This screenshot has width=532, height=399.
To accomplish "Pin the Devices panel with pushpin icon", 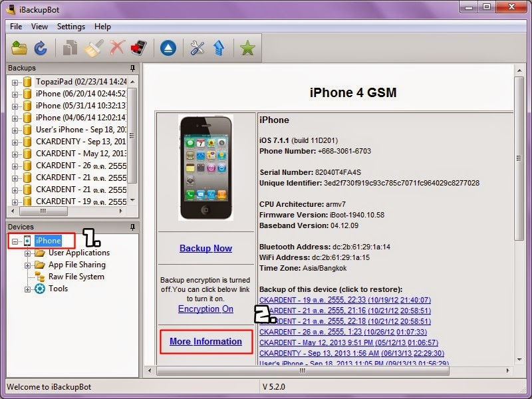I will pyautogui.click(x=132, y=227).
